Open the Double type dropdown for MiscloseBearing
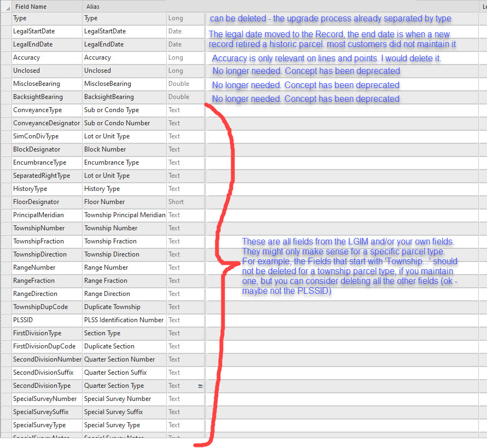 click(x=186, y=84)
